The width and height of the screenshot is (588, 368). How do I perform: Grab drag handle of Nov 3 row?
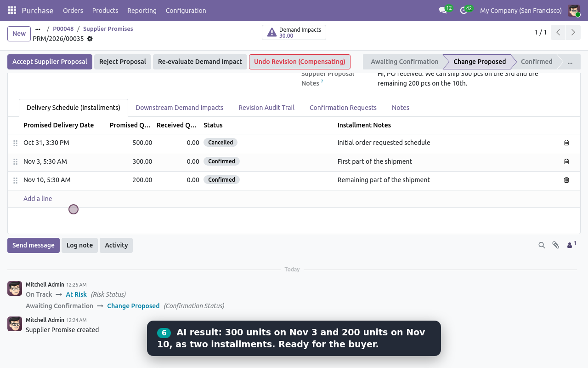15,162
